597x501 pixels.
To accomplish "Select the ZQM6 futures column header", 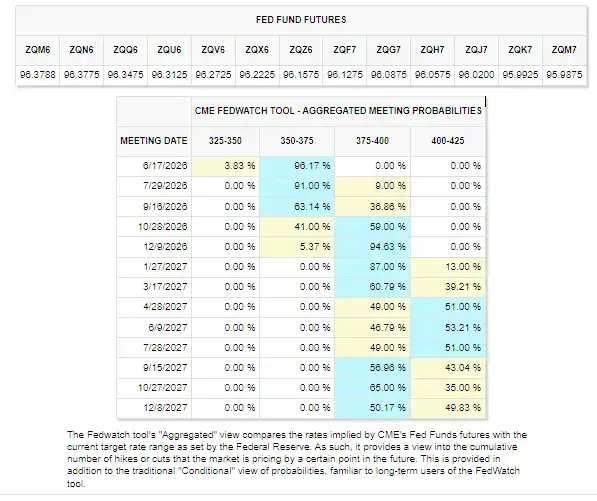I will click(x=37, y=50).
